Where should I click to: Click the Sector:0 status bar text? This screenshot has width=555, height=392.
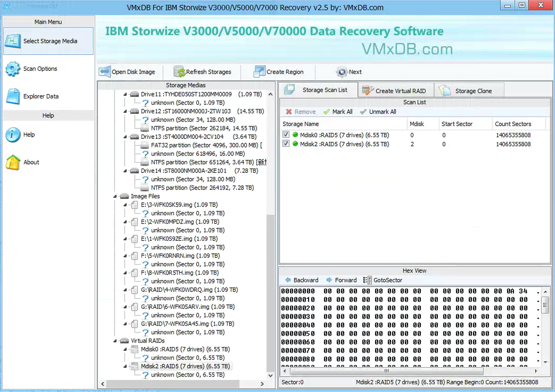[x=292, y=382]
